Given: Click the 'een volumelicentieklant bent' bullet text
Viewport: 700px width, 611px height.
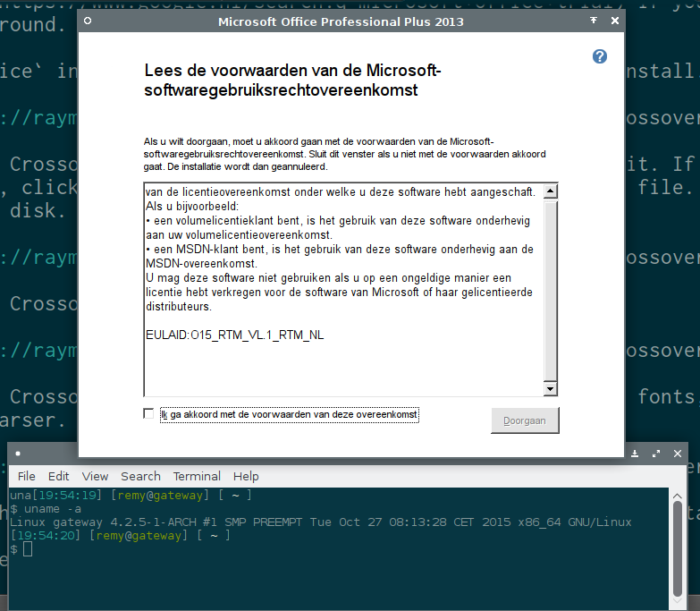Looking at the screenshot, I should (338, 228).
